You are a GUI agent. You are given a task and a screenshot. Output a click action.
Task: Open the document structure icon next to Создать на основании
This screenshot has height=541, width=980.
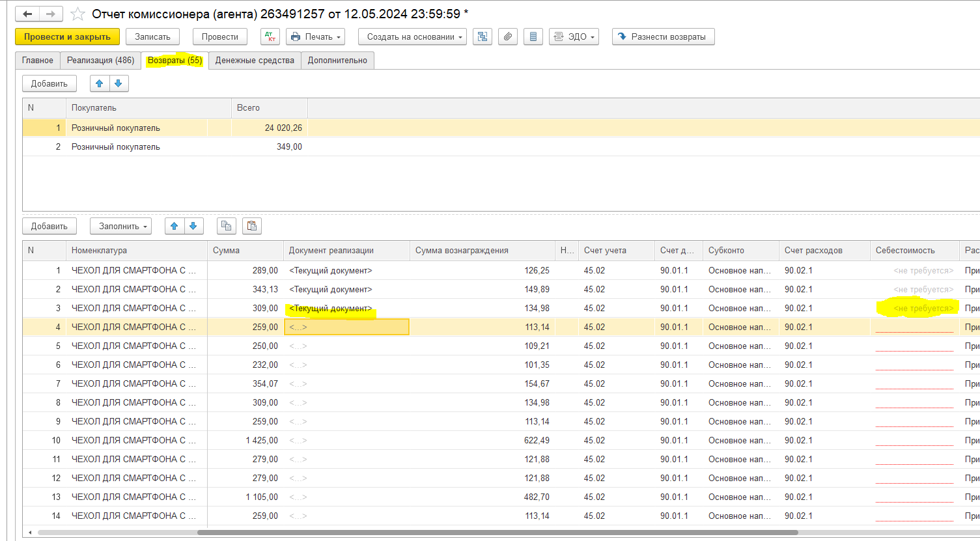483,37
